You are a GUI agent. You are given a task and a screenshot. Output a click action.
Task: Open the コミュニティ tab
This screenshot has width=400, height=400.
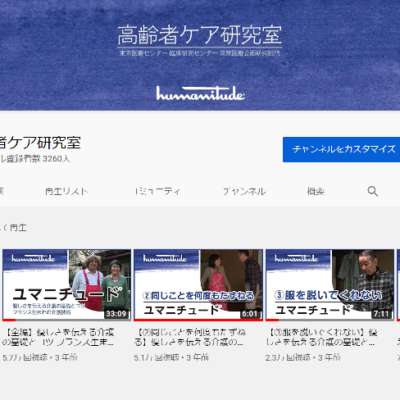click(158, 191)
